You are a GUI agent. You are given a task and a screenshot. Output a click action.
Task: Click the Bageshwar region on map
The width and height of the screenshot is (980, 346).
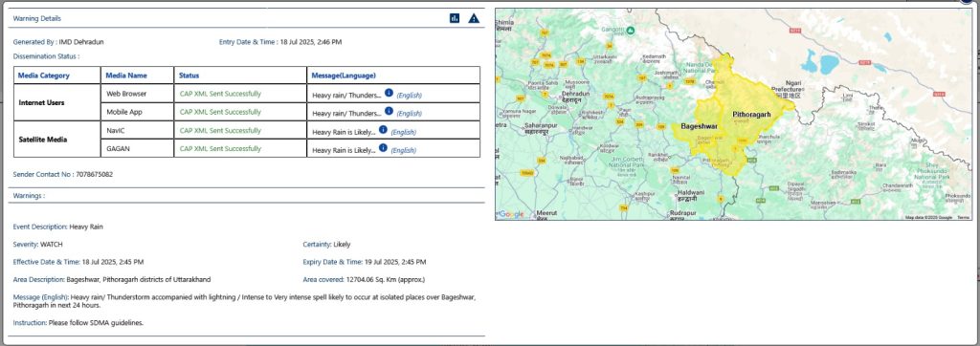point(699,126)
